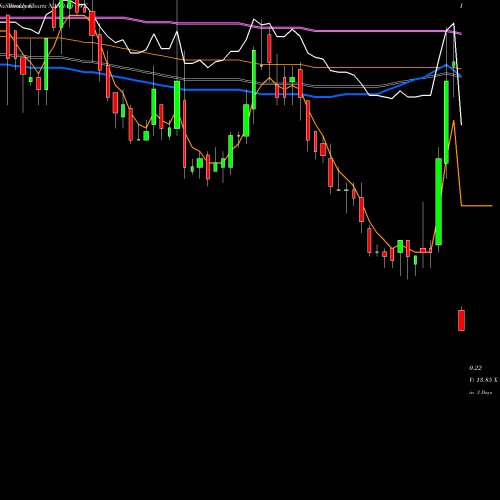Click the volume label starting with "V:"
Screen dimensions: 500x500
[x=483, y=380]
